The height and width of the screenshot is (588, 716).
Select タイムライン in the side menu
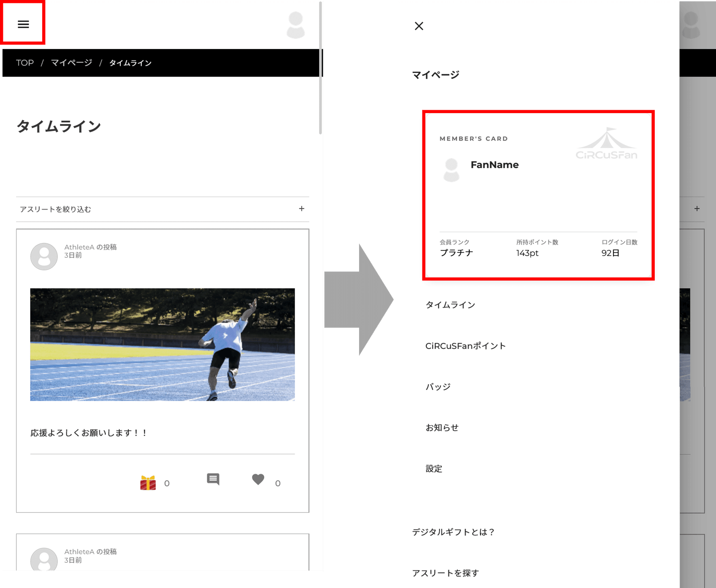(x=450, y=305)
